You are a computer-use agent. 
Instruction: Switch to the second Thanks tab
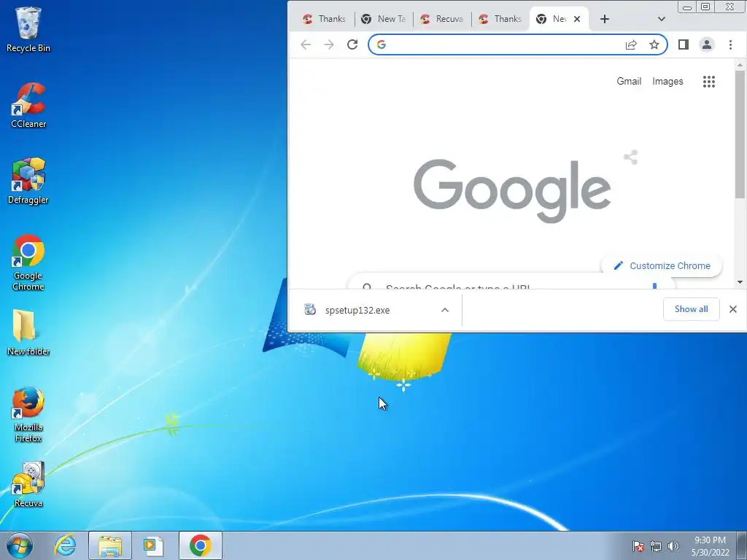(x=500, y=19)
